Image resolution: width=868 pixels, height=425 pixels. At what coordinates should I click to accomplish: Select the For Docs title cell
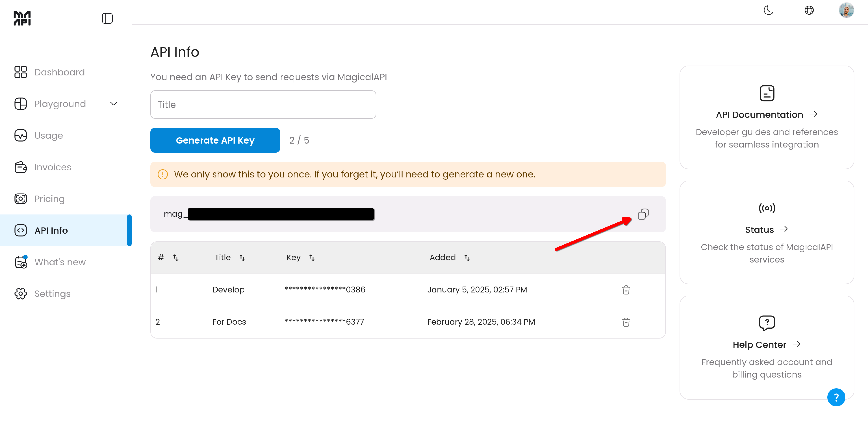[x=229, y=322]
